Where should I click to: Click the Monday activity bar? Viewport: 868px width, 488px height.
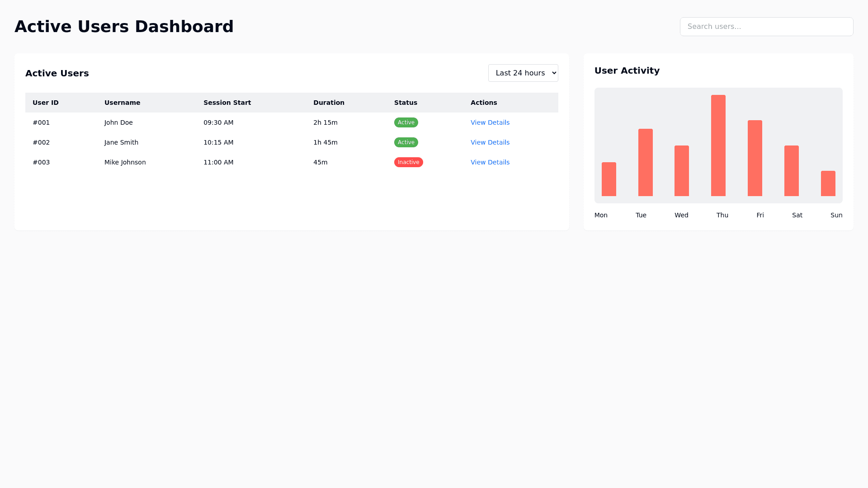(609, 179)
